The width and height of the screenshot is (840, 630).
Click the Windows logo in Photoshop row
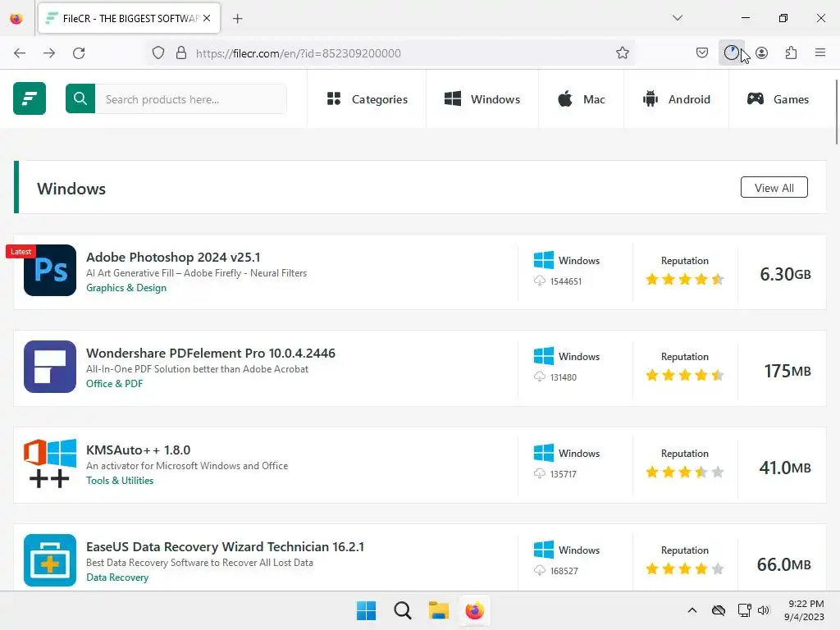click(x=544, y=260)
